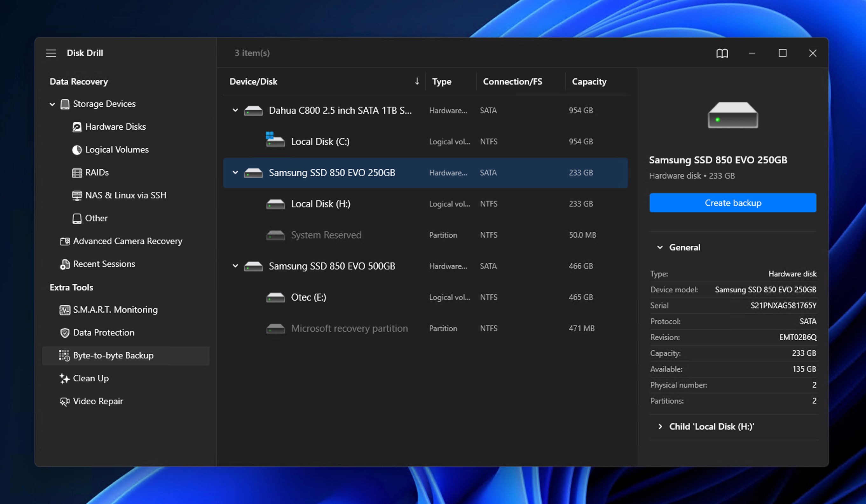Click the NAS & Linux via SSH icon
Viewport: 866px width, 504px height.
pos(77,195)
